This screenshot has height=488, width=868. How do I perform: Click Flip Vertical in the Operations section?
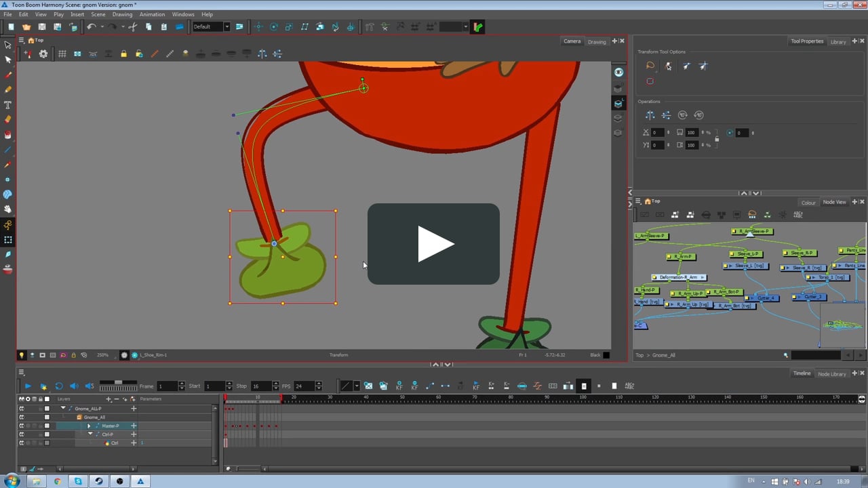pyautogui.click(x=667, y=115)
